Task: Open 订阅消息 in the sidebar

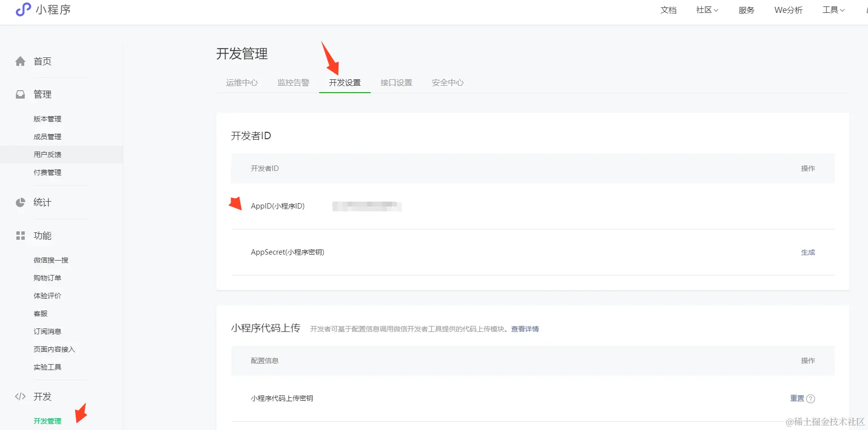Action: pyautogui.click(x=48, y=331)
